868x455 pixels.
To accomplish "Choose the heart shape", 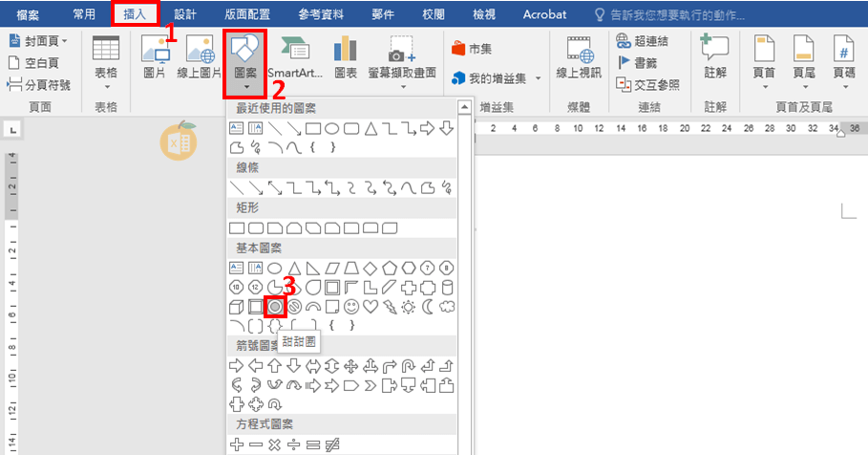I will coord(371,307).
